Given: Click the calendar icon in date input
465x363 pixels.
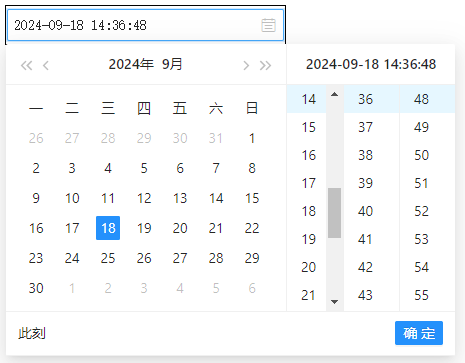Looking at the screenshot, I should click(x=268, y=25).
